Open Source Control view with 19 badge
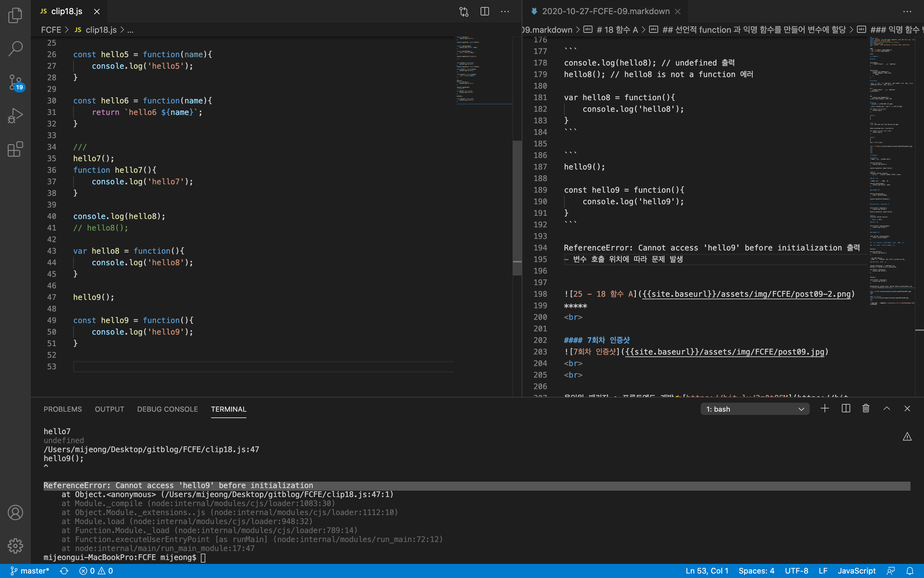The height and width of the screenshot is (578, 924). click(15, 82)
